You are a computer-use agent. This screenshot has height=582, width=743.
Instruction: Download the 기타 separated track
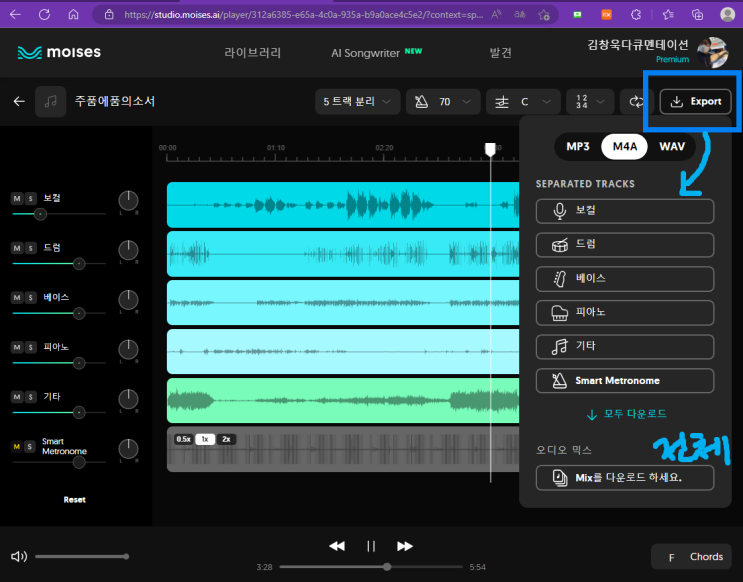coord(625,346)
